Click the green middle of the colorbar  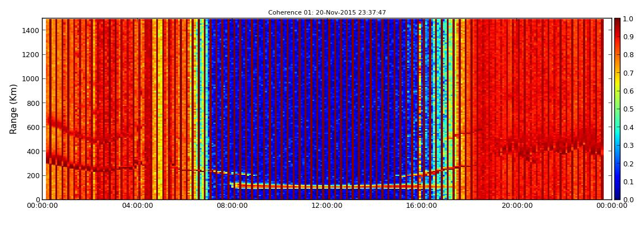click(x=618, y=109)
